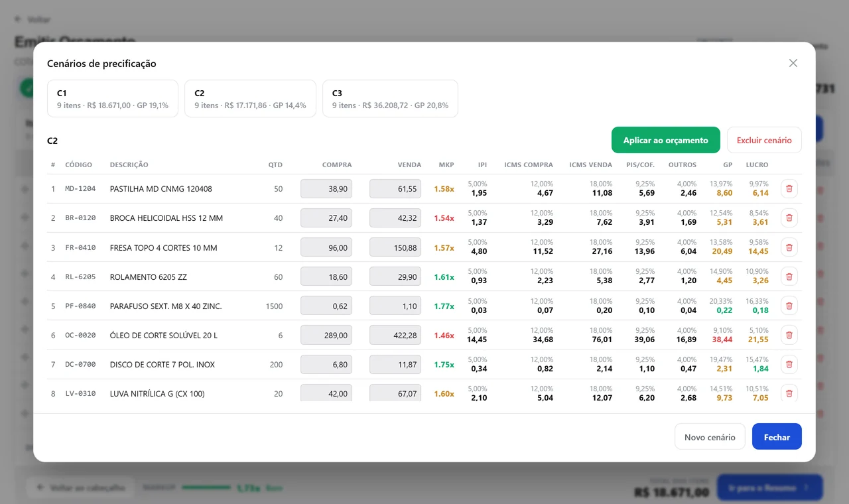
Task: Edit venda value 11,87
Action: click(395, 364)
